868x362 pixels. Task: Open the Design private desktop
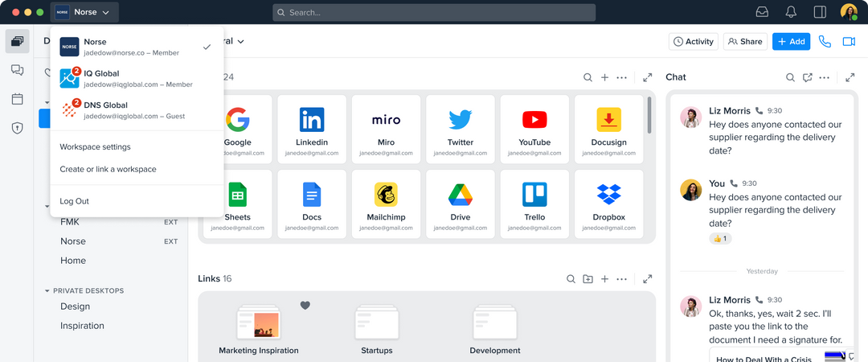coord(76,306)
